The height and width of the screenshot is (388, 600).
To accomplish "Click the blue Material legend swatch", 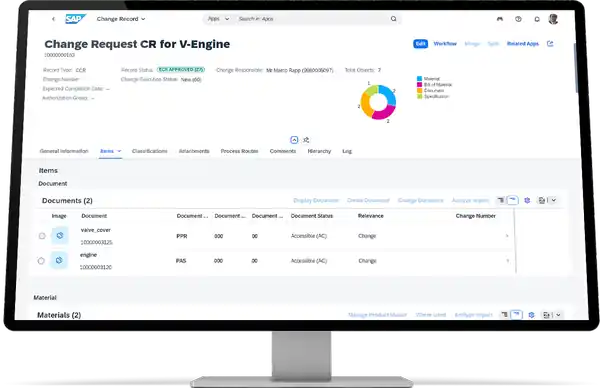I will coord(419,78).
